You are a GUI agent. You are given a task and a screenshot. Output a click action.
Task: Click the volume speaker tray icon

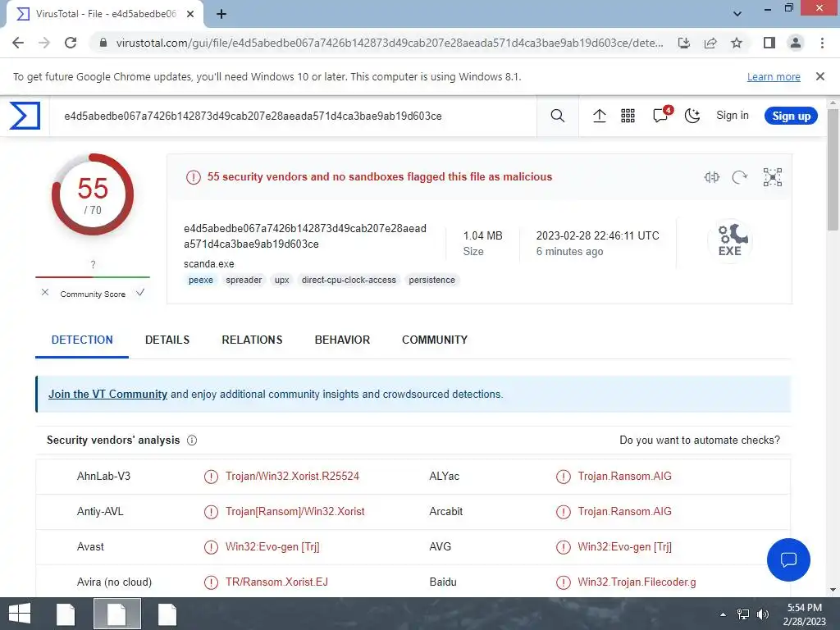coord(762,614)
